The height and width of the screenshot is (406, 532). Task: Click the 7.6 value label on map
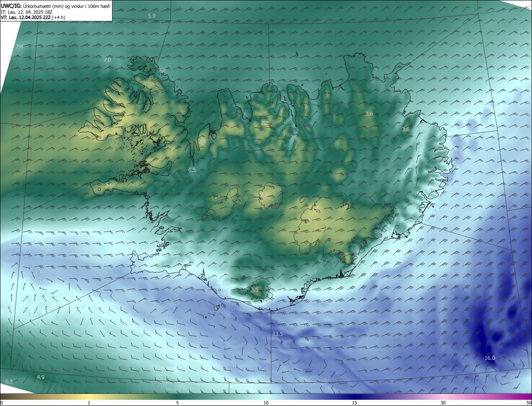pos(294,137)
